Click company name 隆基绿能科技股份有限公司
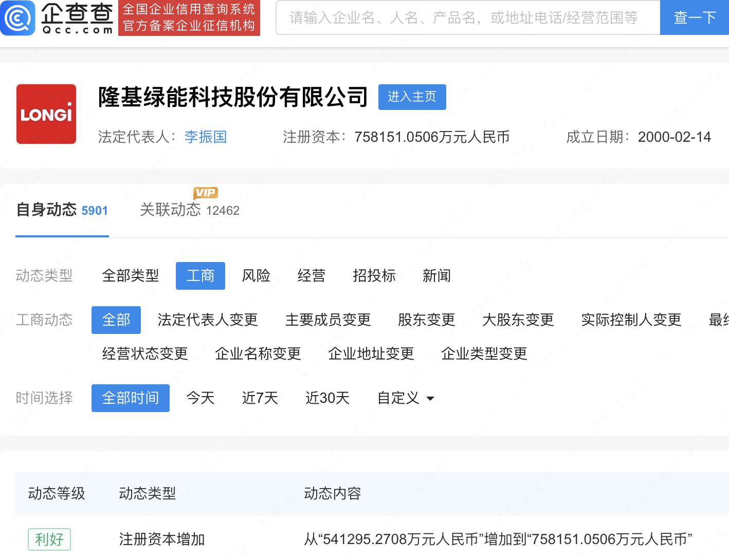The image size is (729, 560). (x=233, y=97)
